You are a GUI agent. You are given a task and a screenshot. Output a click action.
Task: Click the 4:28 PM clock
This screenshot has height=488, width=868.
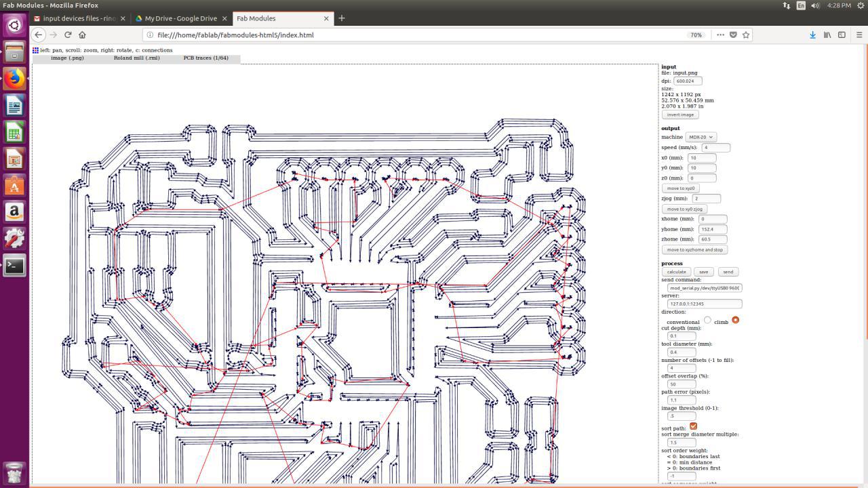click(839, 5)
